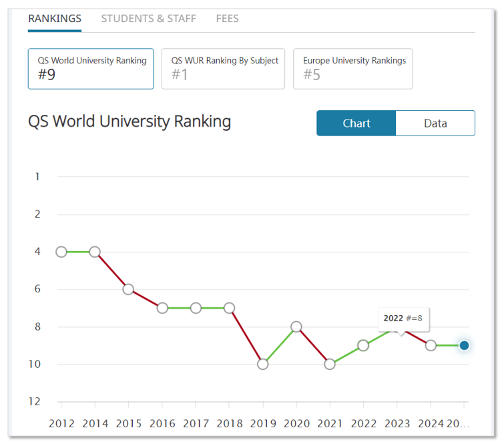Viewport: 504px width, 446px height.
Task: Switch to the Students & Staff tab
Action: (x=148, y=19)
